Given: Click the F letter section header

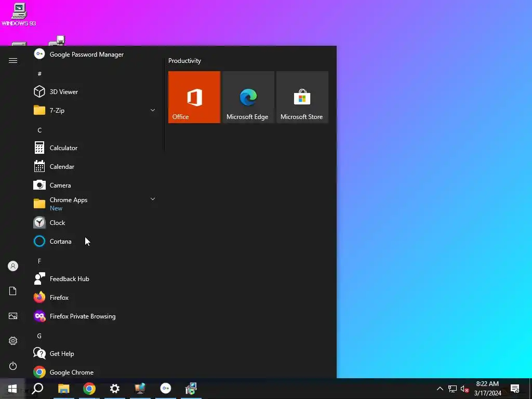Looking at the screenshot, I should (x=39, y=261).
